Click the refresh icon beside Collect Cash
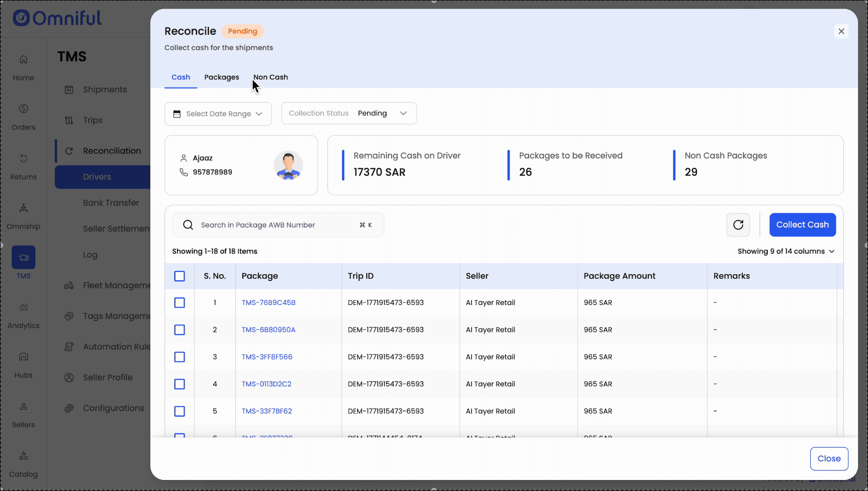Viewport: 868px width, 491px height. click(x=738, y=225)
